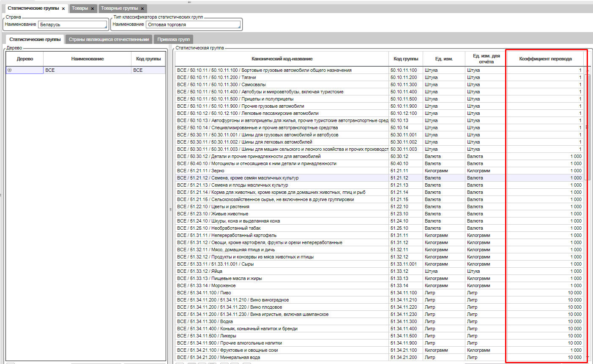
Task: Expand the ВСЕ tree node
Action: tap(10, 70)
